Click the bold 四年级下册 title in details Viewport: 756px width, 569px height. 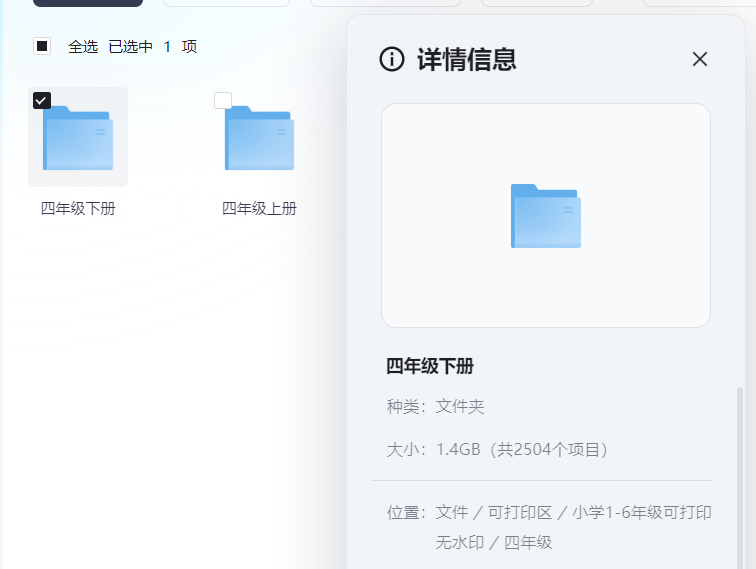coord(430,366)
